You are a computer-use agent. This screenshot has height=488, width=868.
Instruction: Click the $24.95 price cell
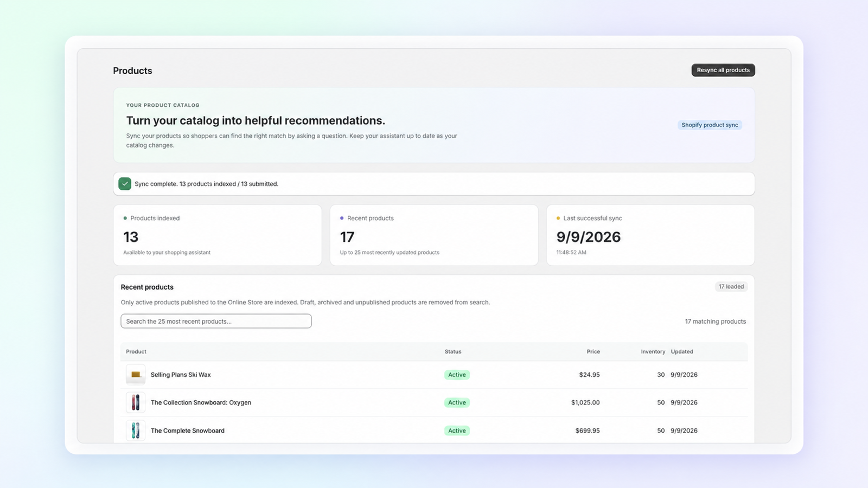(x=589, y=375)
